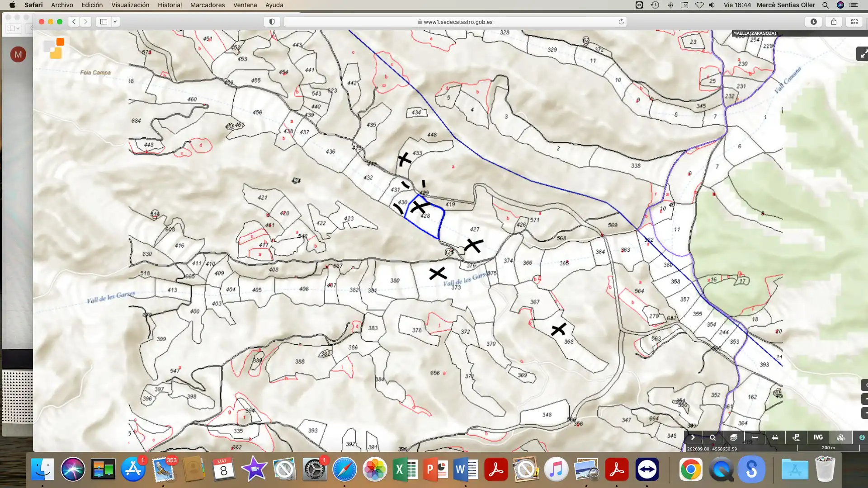The width and height of the screenshot is (868, 488).
Task: Launch iMovie from the Dock
Action: click(254, 469)
